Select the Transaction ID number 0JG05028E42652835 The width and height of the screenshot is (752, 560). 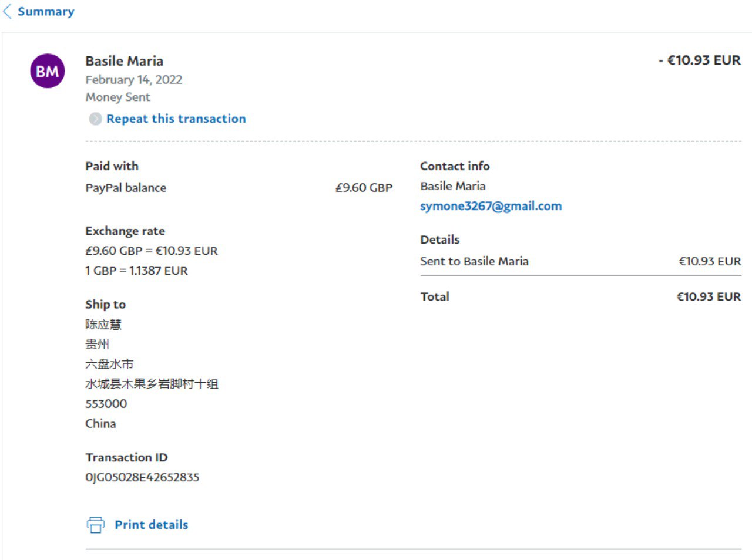click(x=142, y=477)
